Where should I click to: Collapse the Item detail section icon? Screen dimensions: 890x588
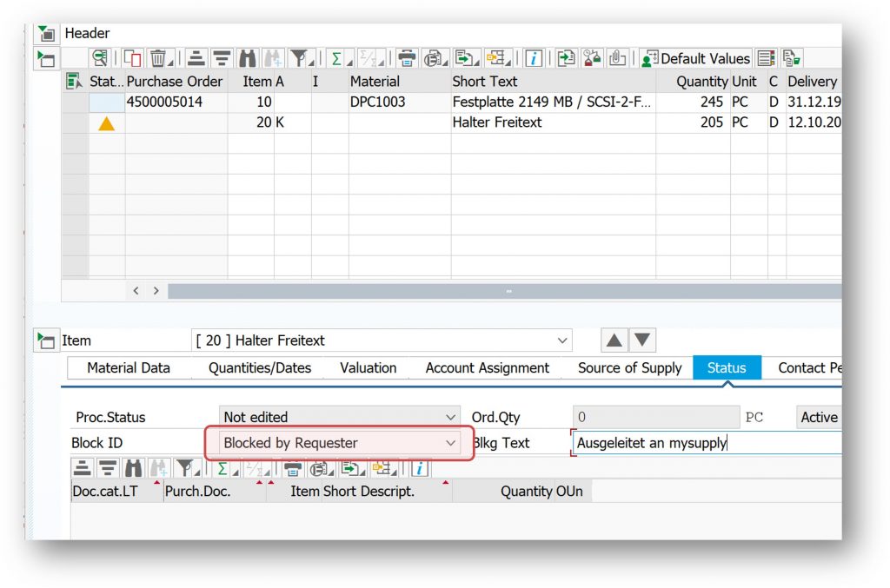point(46,340)
